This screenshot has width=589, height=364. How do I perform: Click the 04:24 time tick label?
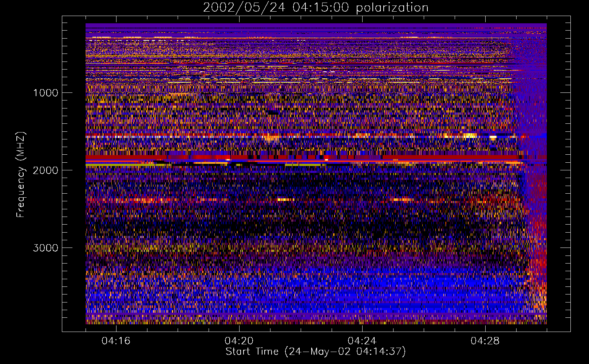[362, 341]
